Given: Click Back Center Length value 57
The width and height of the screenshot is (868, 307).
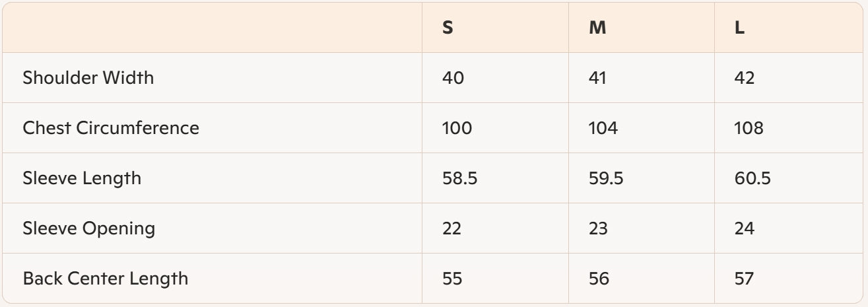Looking at the screenshot, I should click(x=744, y=279).
